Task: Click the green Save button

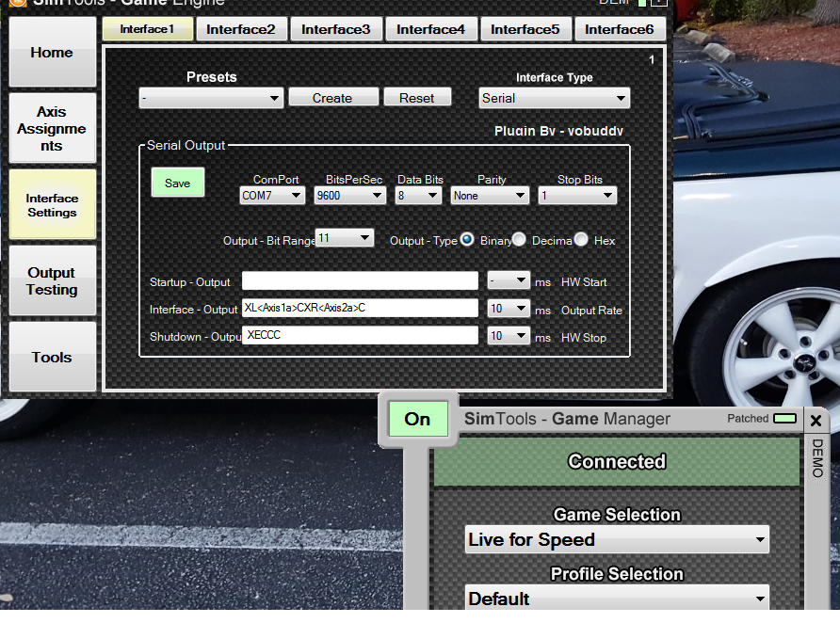Action: coord(177,184)
